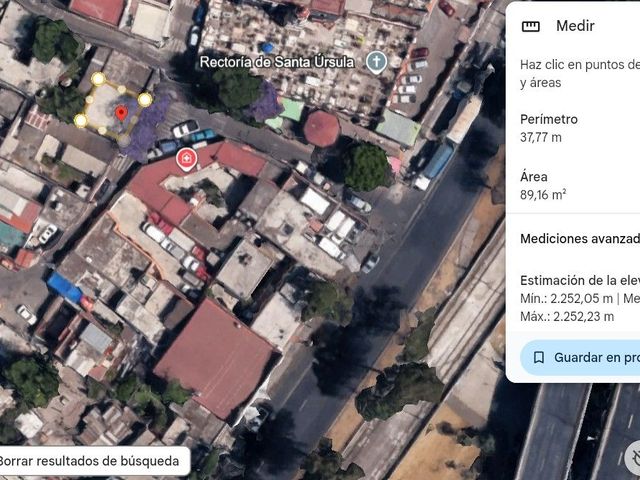Select the red location pin inside the measured polygon

pos(121,113)
